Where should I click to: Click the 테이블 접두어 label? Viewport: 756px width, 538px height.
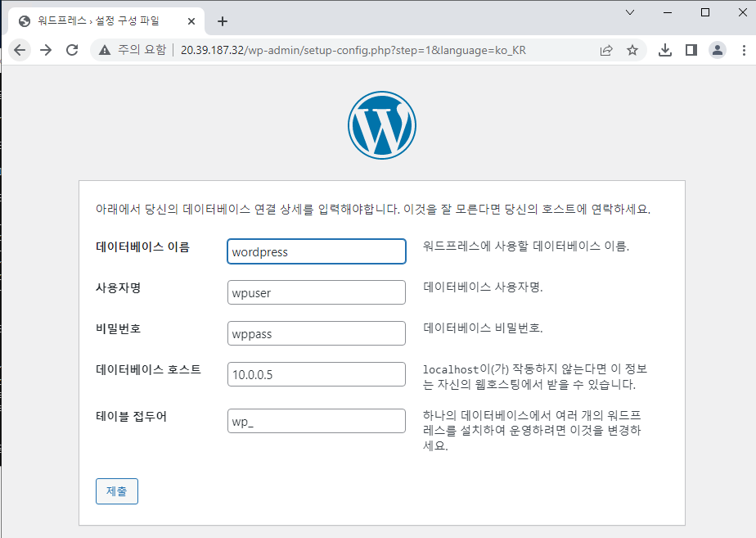(131, 417)
